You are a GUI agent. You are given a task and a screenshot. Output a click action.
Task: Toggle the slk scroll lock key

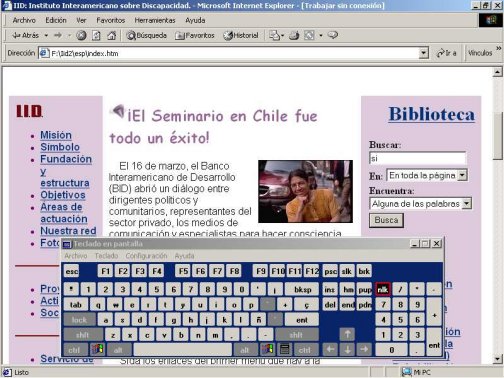(347, 271)
